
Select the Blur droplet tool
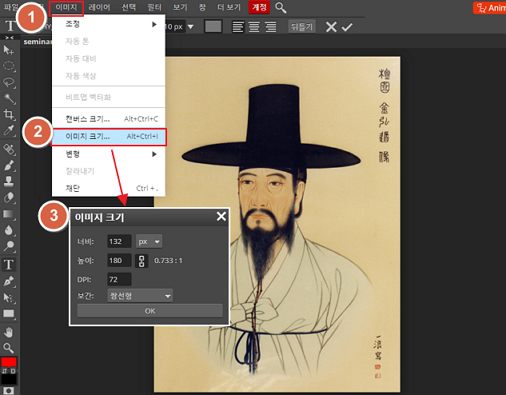pos(8,230)
